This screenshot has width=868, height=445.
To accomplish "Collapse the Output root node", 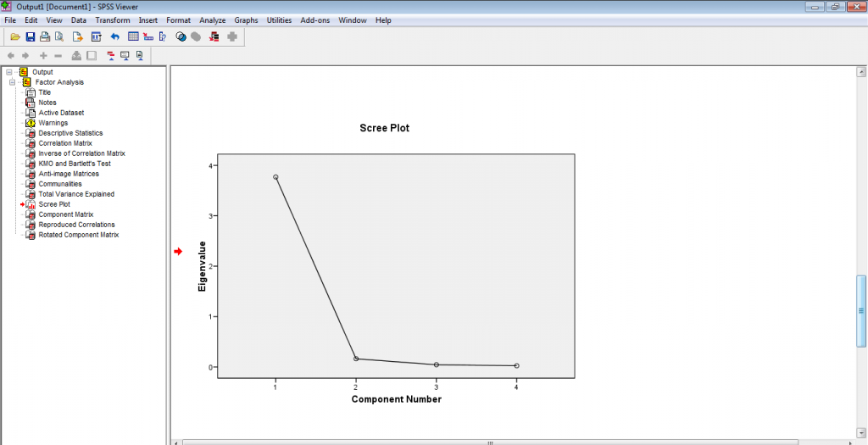I will click(8, 72).
